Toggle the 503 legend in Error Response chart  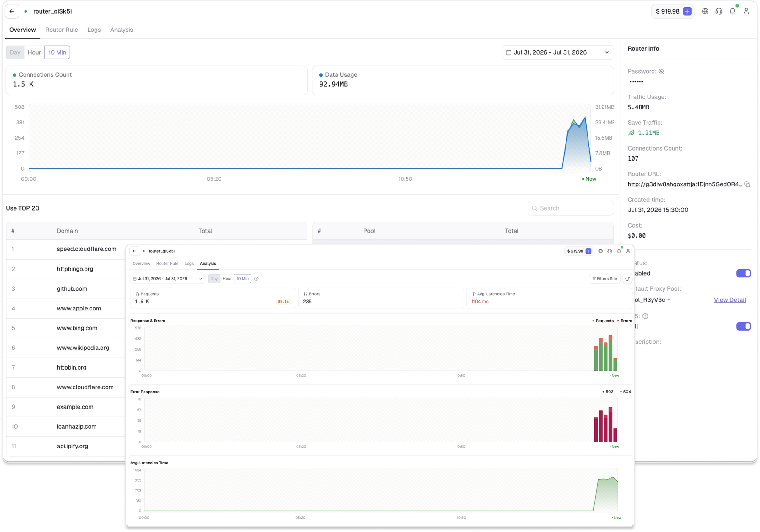(607, 392)
